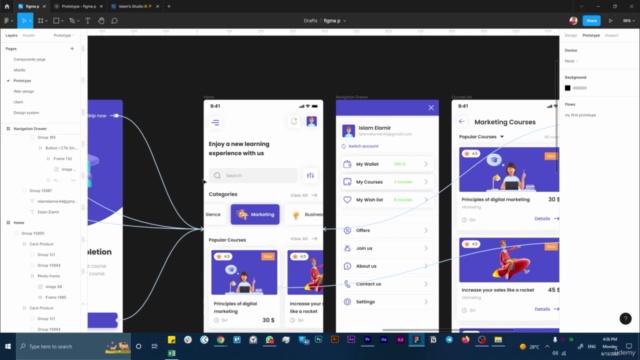
Task: Select the Group 13987 layer
Action: (40, 191)
